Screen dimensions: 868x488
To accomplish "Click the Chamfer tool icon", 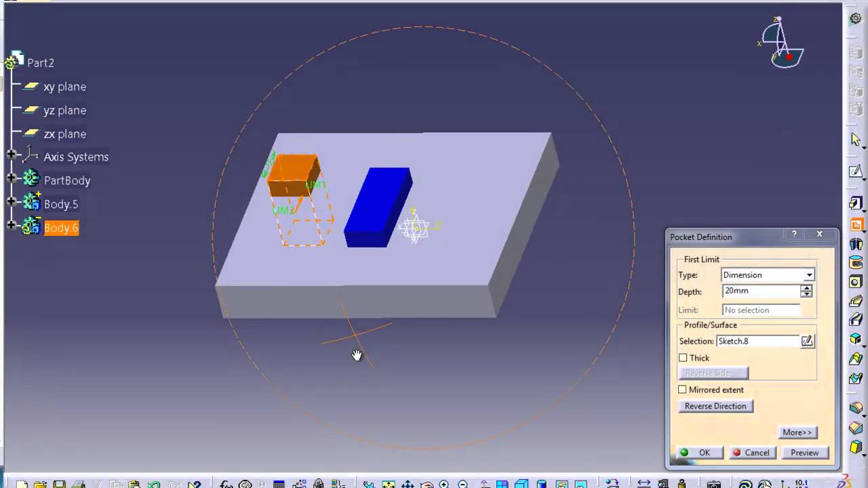I will coord(856,428).
